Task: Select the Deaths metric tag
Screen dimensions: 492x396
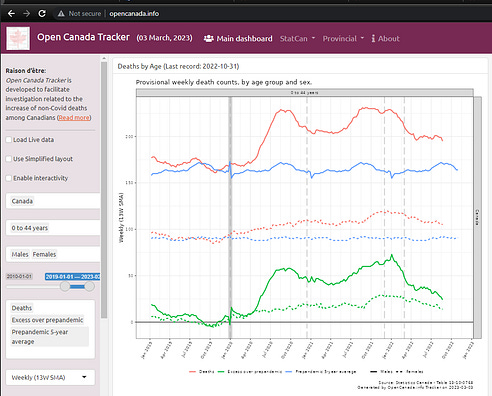Action: [22, 308]
